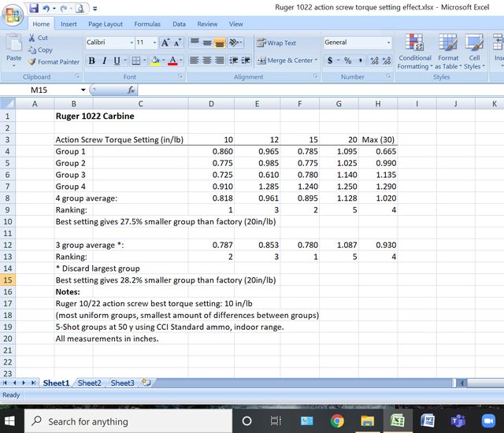Copy the selected cells
This screenshot has height=433, width=504.
(x=40, y=50)
